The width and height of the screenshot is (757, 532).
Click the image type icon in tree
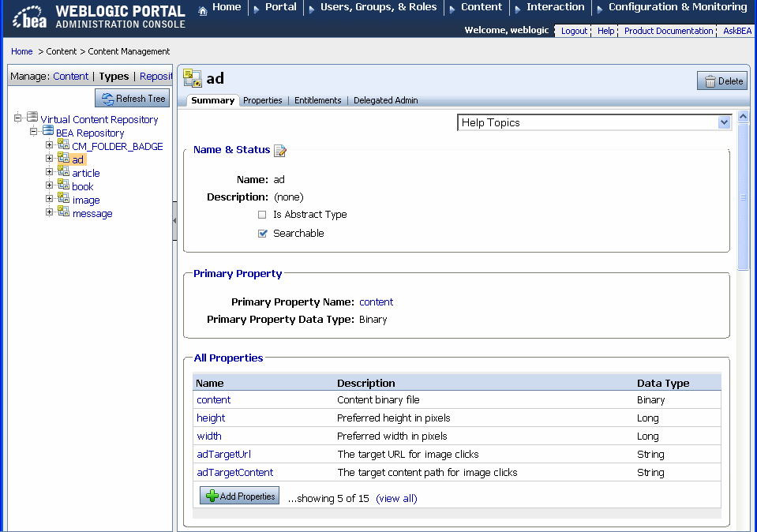64,198
